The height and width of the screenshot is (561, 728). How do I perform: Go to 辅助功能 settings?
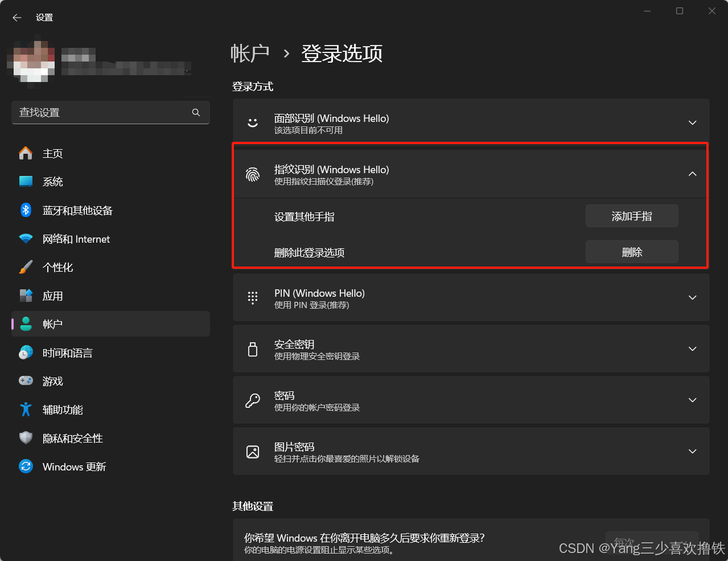[x=110, y=410]
